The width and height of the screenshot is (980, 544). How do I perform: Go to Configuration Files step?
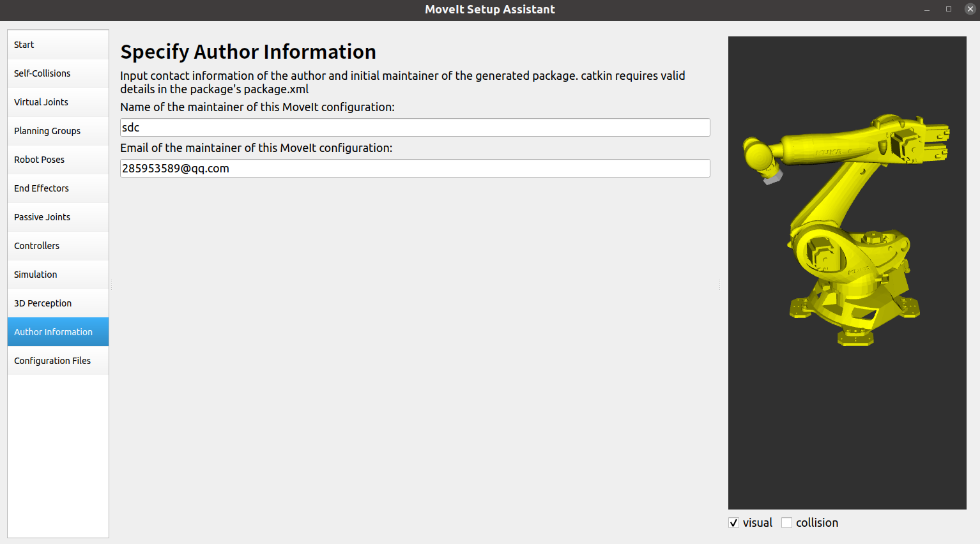(58, 361)
